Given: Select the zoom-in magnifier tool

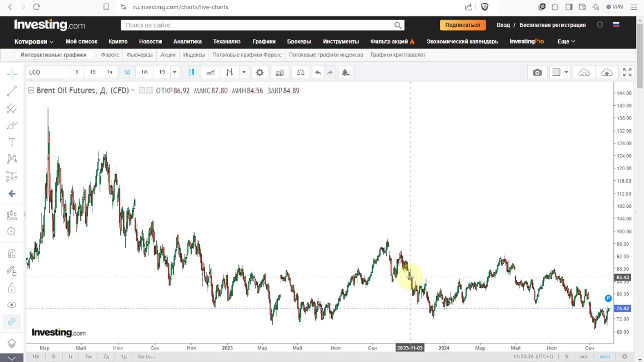Looking at the screenshot, I should pyautogui.click(x=12, y=232).
